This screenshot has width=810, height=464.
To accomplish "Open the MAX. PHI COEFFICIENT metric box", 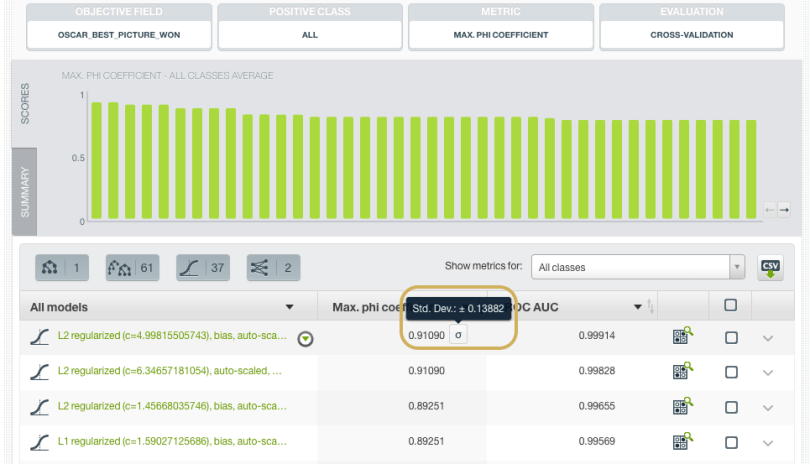I will pyautogui.click(x=501, y=35).
